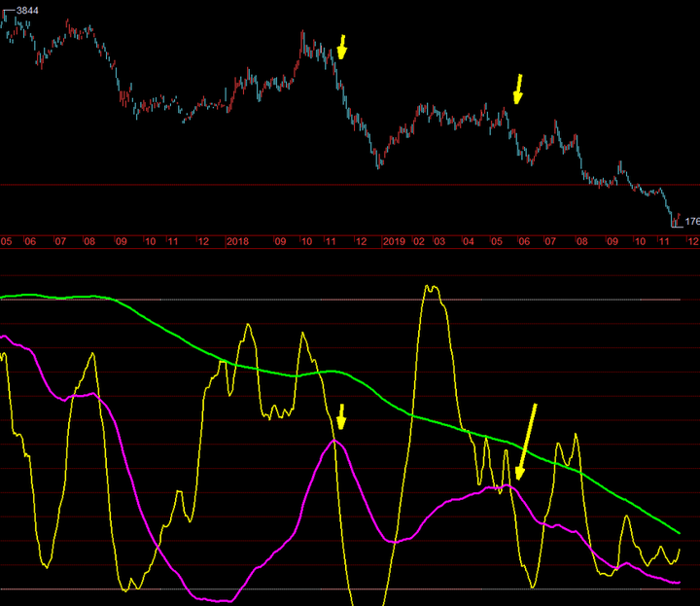Screen dimensions: 700x606
Task: Click the 3844 high price label
Action: coord(27,11)
